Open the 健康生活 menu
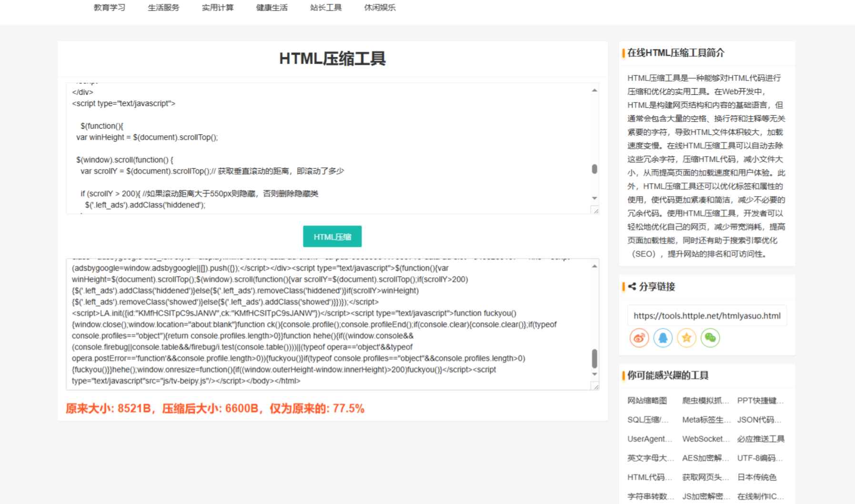This screenshot has height=504, width=855. click(x=272, y=8)
